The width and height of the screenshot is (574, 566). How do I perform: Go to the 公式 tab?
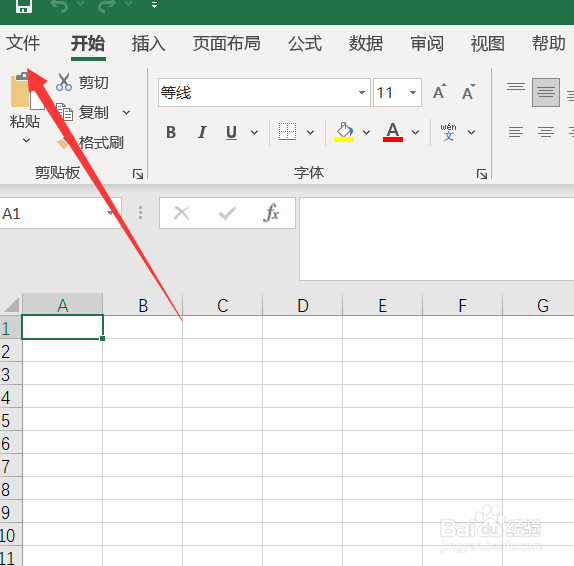(305, 44)
